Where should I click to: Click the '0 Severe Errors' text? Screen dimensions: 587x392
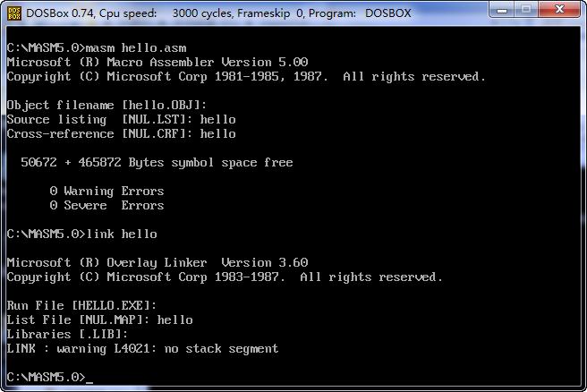pos(106,205)
